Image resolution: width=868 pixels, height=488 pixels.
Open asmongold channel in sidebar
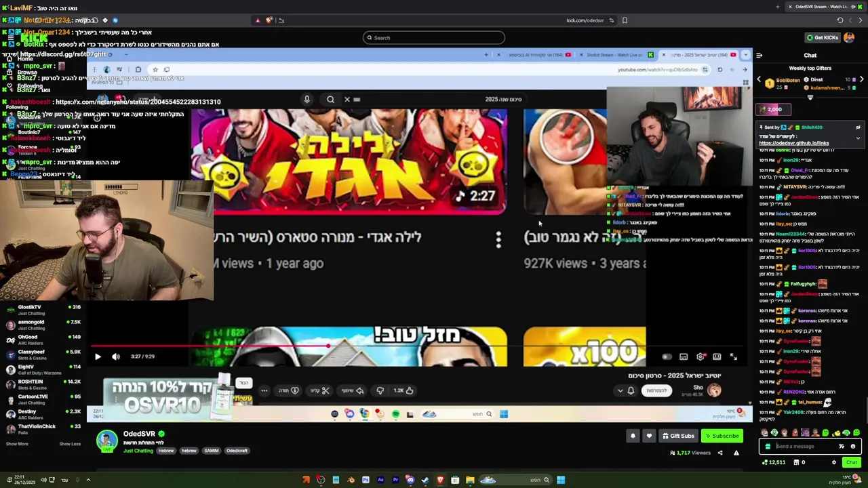point(42,325)
